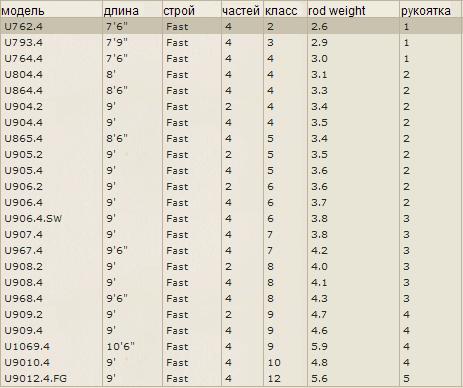
Task: Click the 8' length in U804.4 row
Action: (111, 74)
